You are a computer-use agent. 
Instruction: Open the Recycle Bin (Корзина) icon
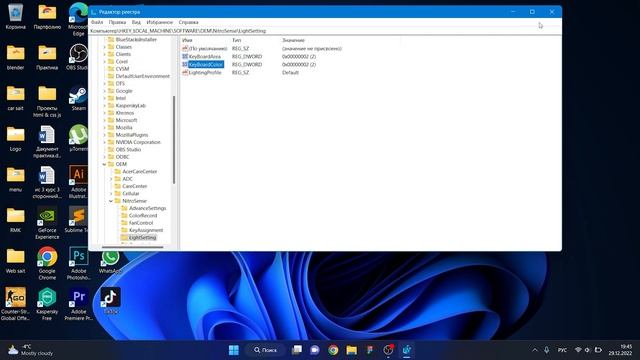coord(15,16)
